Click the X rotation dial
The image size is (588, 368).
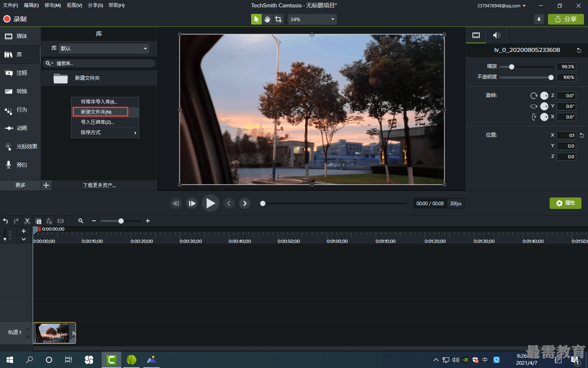tap(544, 117)
